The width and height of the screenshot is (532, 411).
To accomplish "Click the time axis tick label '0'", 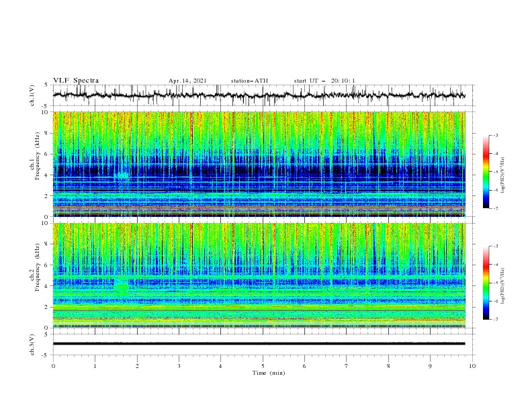I will point(53,366).
